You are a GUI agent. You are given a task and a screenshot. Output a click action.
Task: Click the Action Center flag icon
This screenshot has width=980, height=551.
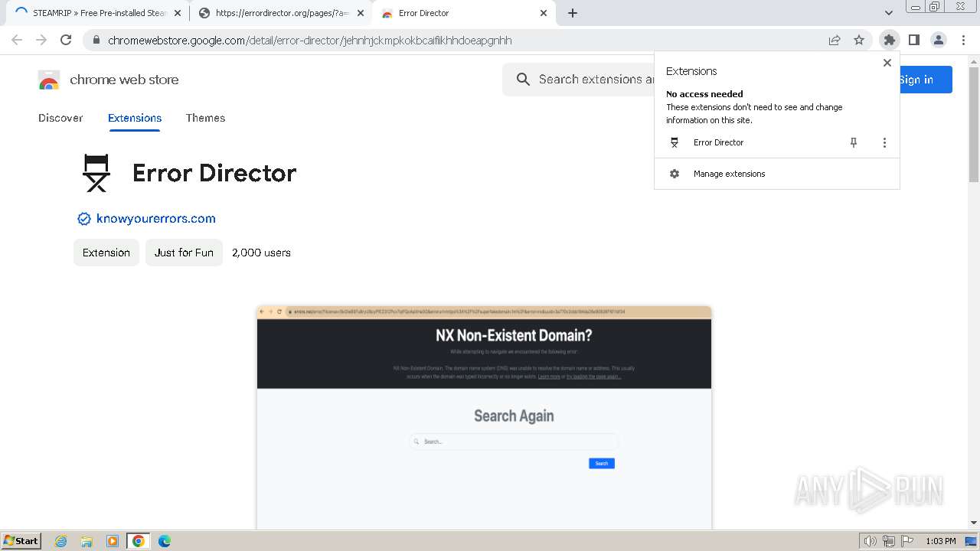tap(907, 541)
